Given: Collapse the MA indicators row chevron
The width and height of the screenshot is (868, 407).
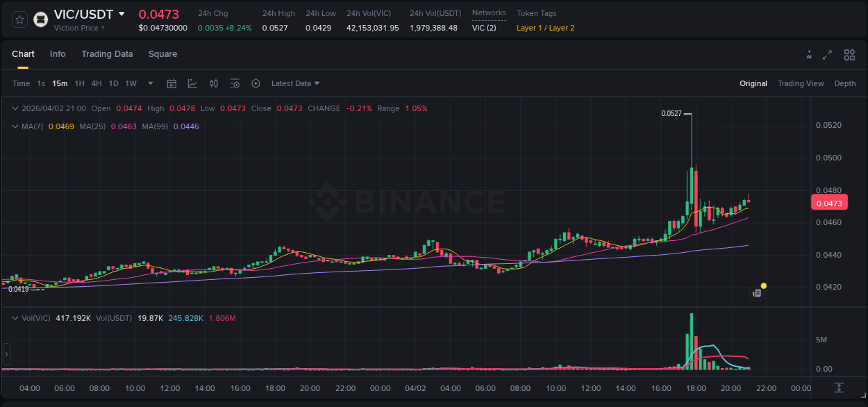Looking at the screenshot, I should coord(15,126).
